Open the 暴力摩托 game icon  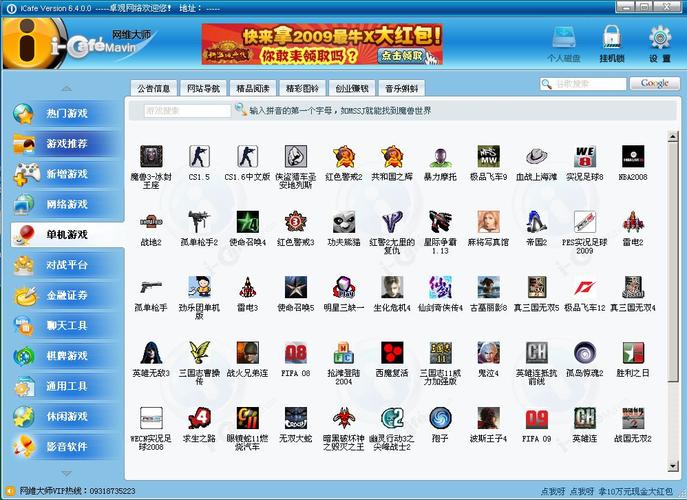click(440, 156)
